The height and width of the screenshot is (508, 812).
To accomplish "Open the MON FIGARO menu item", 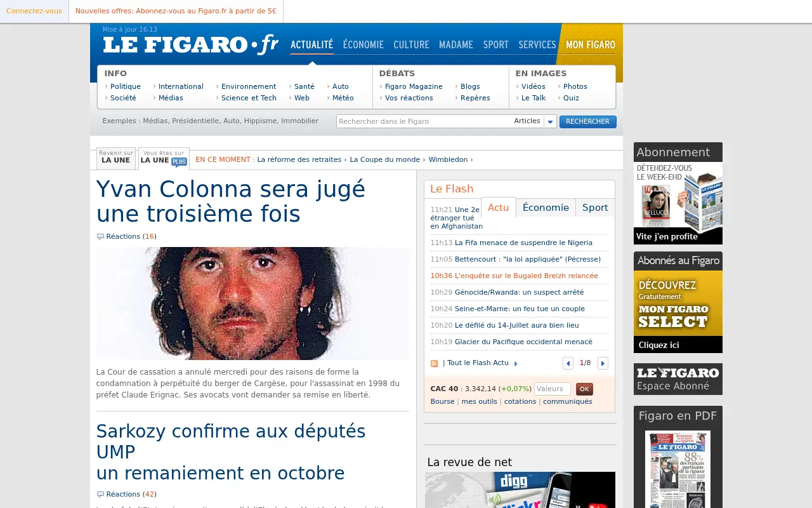I will [x=591, y=44].
